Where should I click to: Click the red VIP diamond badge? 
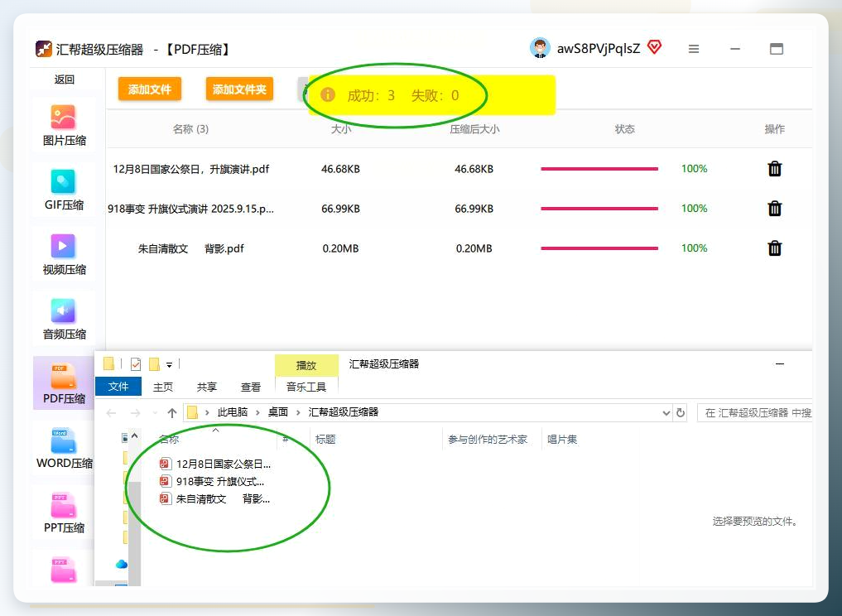point(654,47)
